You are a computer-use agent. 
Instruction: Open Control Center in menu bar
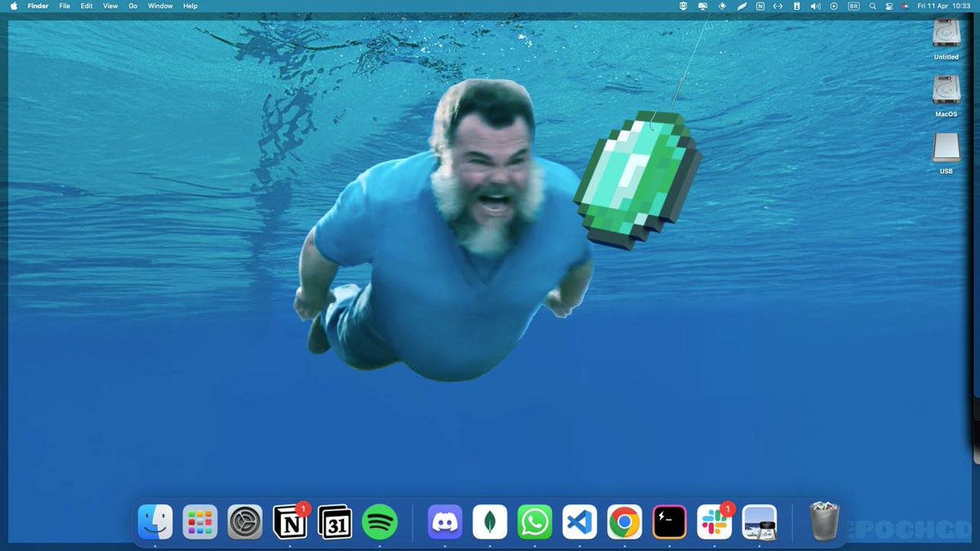click(889, 6)
